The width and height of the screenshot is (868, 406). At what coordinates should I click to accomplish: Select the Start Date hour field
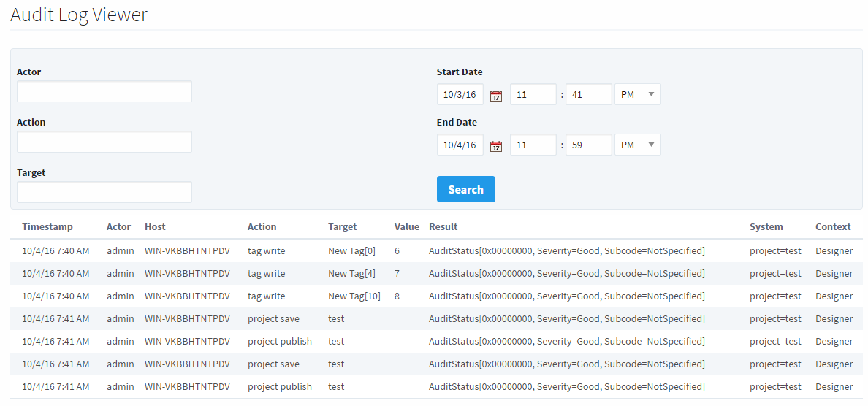point(533,94)
